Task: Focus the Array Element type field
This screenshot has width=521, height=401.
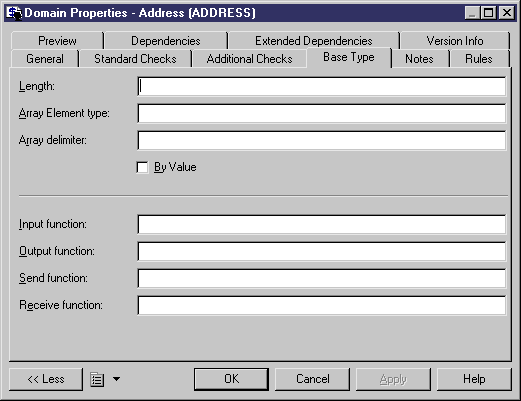Action: pos(322,113)
